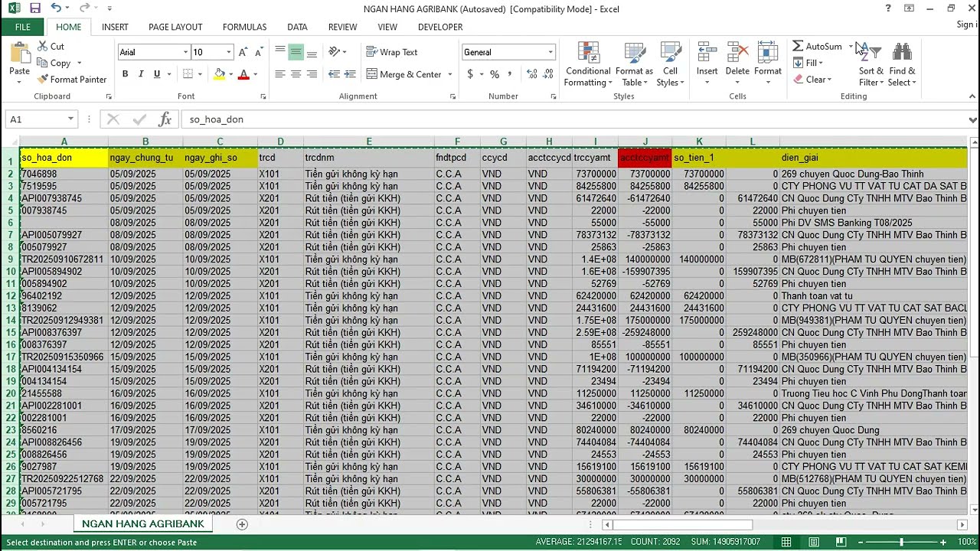Image resolution: width=980 pixels, height=551 pixels.
Task: Click the Sort & Filter icon
Action: [871, 53]
